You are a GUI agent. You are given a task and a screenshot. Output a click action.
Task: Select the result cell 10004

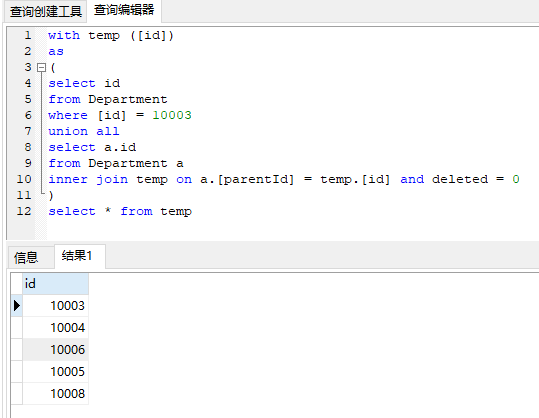coord(55,328)
